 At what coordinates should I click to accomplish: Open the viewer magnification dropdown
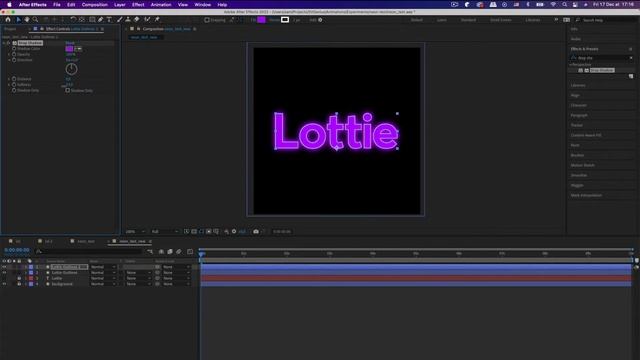point(135,231)
